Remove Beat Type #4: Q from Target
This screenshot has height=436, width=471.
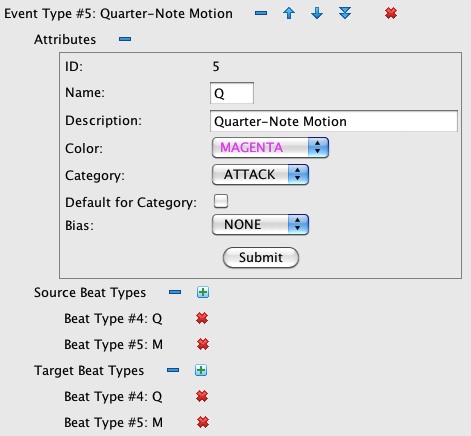[x=202, y=396]
